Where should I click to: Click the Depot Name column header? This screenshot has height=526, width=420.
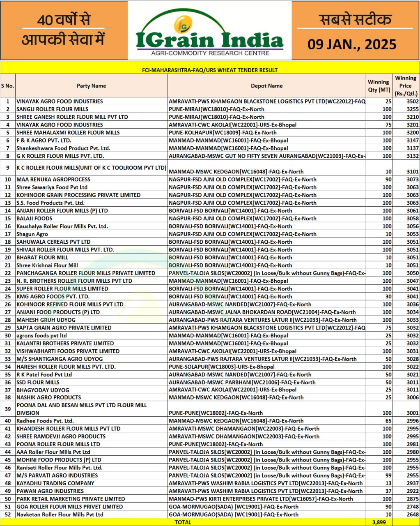pos(266,86)
